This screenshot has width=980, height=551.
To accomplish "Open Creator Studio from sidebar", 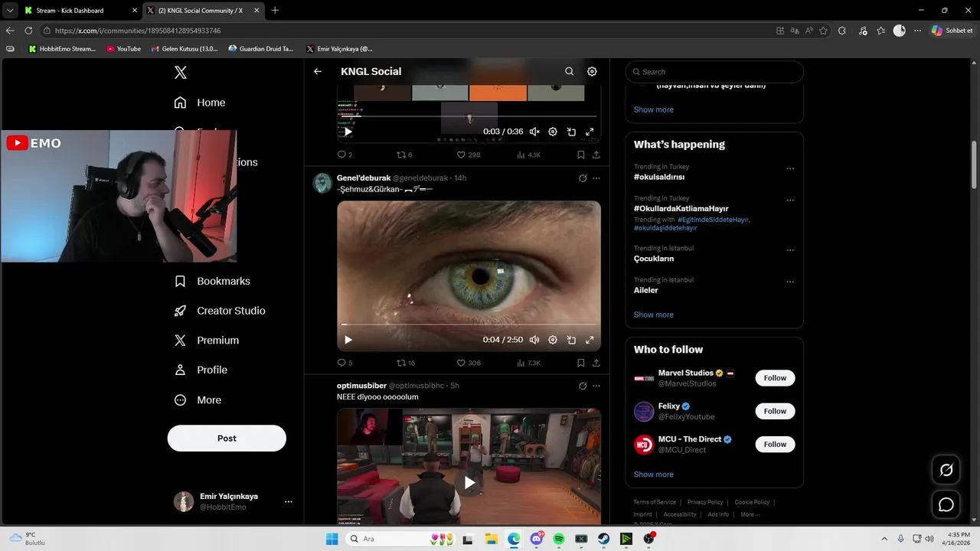I will pyautogui.click(x=220, y=311).
